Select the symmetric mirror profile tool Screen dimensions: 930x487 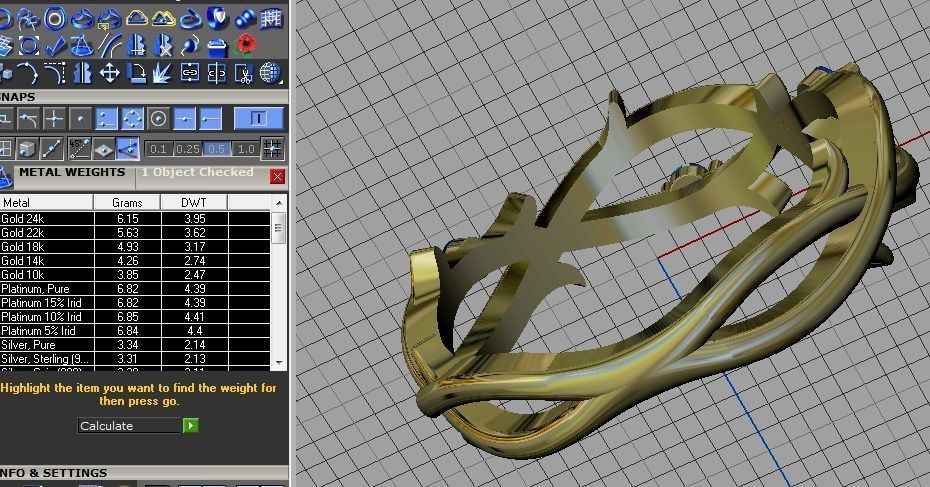point(82,73)
